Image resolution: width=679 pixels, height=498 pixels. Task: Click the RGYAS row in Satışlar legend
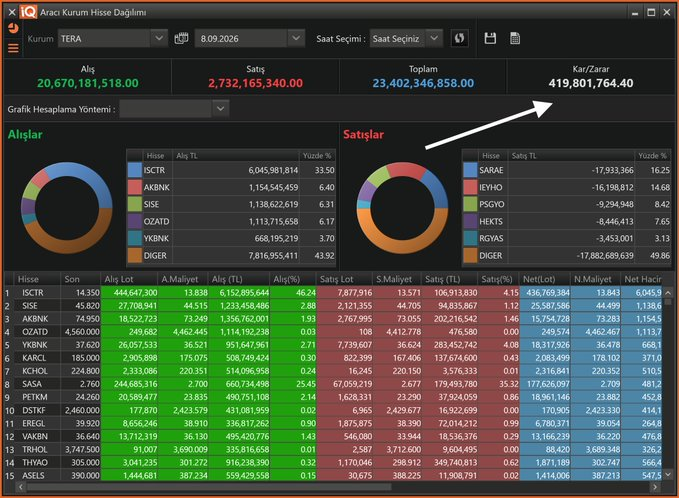[x=567, y=238]
